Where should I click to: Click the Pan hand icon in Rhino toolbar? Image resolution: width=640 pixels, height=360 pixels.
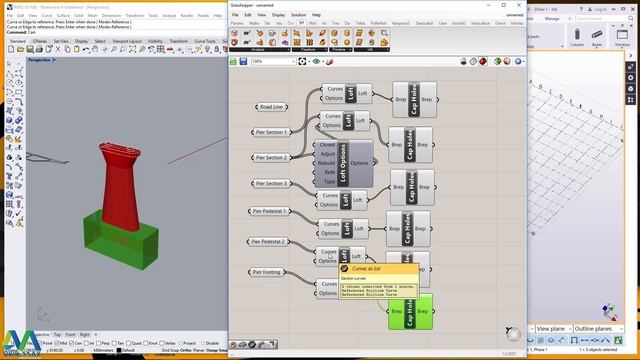(x=95, y=49)
